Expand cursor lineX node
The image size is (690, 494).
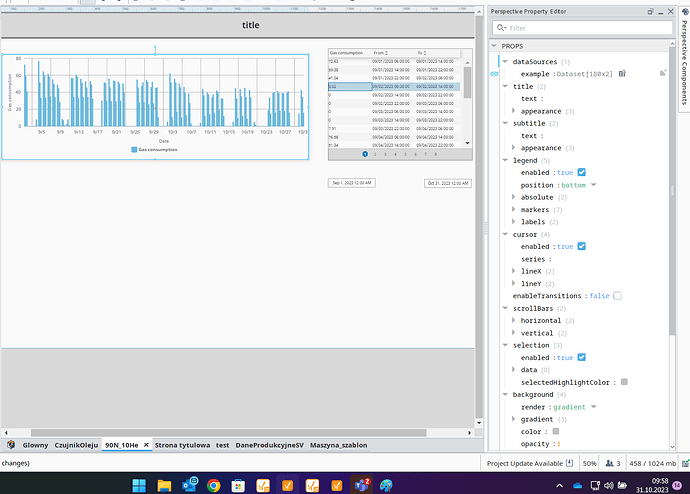point(514,271)
